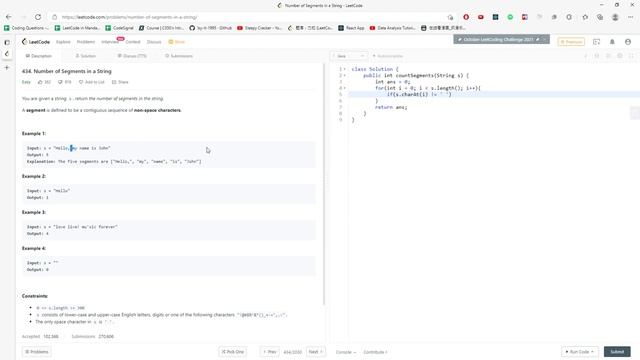Click the playground icon beside Premium
640x360 pixels.
pyautogui.click(x=596, y=42)
